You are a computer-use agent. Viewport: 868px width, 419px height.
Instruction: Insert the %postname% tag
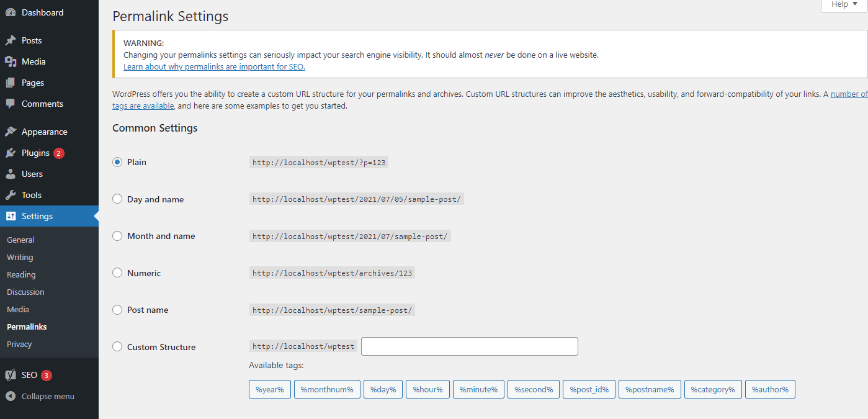(x=650, y=389)
